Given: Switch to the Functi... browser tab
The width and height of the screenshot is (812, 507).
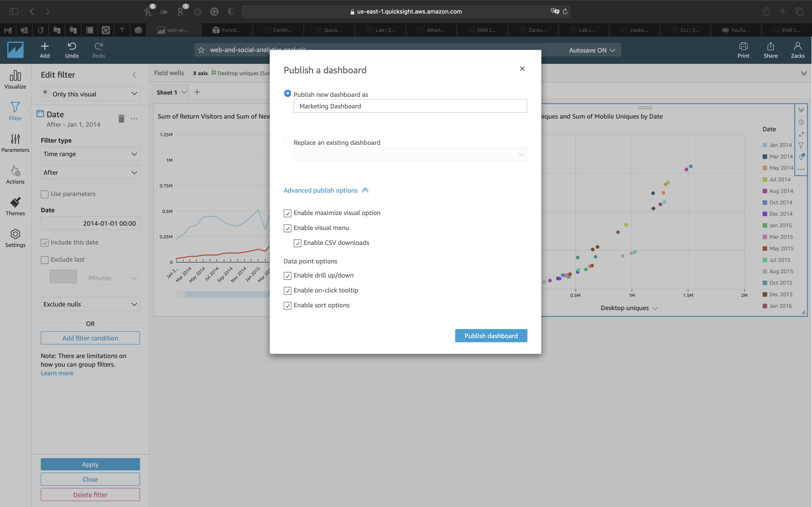Looking at the screenshot, I should (x=227, y=30).
